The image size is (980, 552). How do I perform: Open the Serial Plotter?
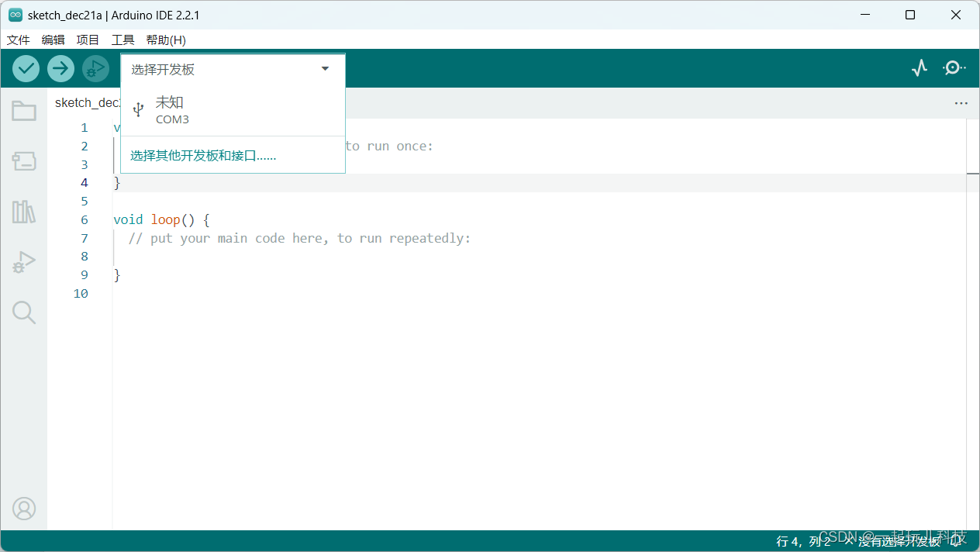(x=920, y=68)
